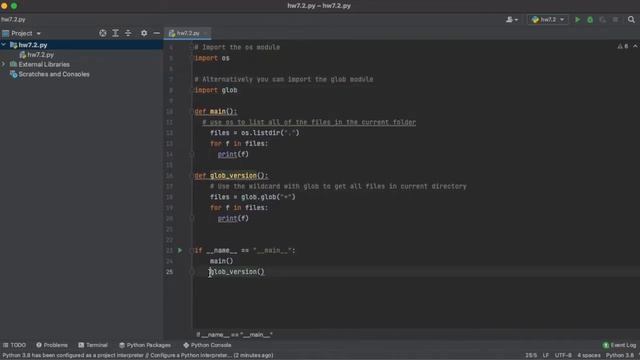Expand all icon in Project panel

[x=116, y=33]
